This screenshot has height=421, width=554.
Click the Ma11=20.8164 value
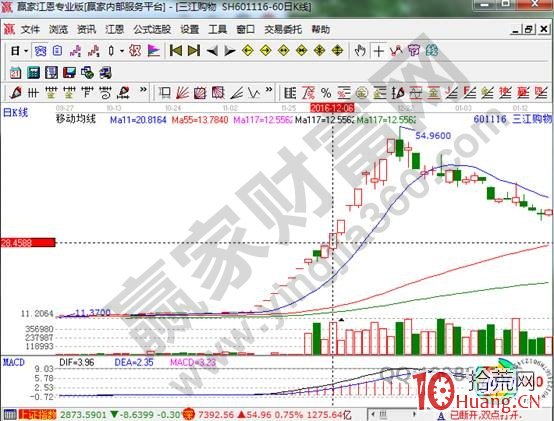[x=138, y=120]
